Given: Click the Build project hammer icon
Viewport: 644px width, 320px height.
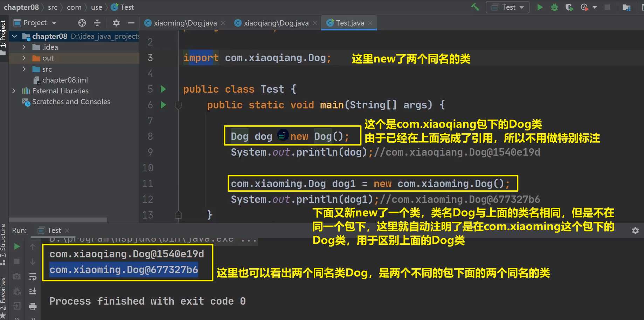Looking at the screenshot, I should (x=475, y=7).
